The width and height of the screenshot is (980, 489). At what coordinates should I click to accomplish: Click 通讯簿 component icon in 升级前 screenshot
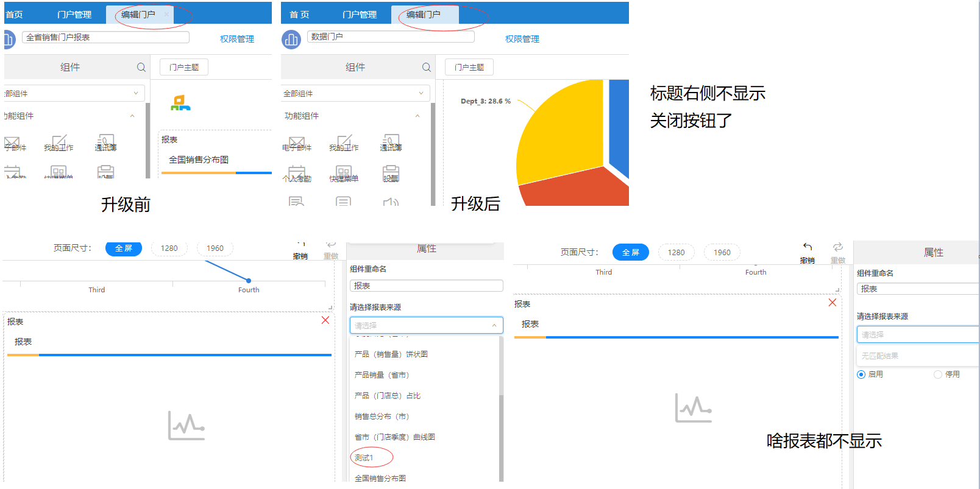pos(105,142)
